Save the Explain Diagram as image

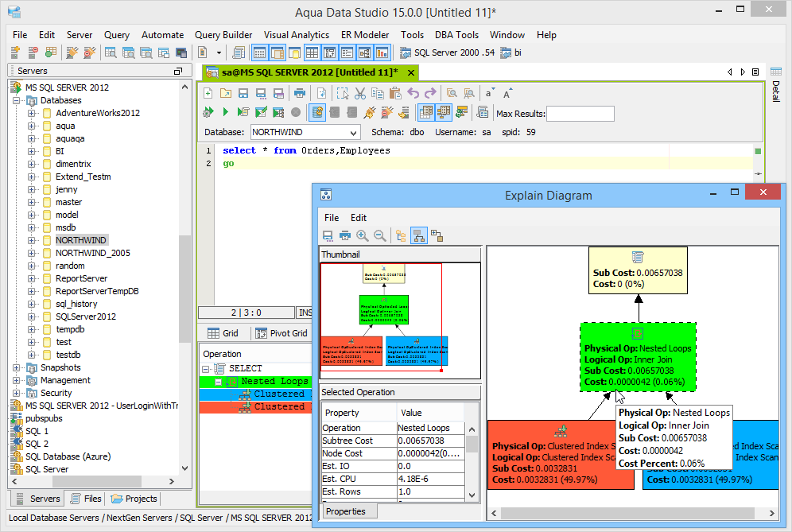[x=328, y=236]
